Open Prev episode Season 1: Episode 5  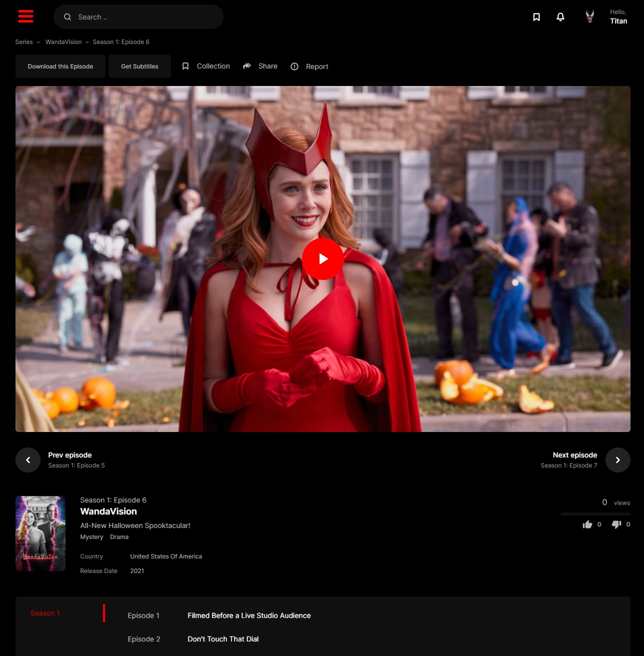pos(76,460)
